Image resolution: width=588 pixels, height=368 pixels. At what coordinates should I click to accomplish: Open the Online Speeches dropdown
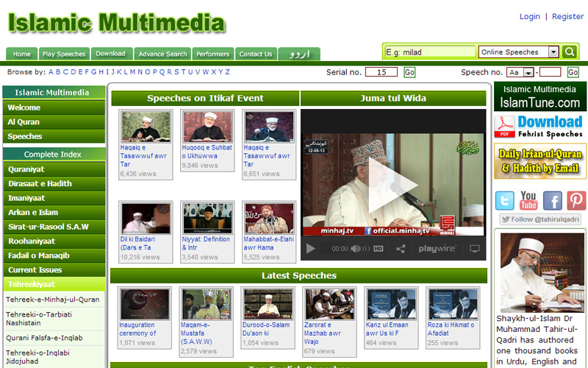(x=519, y=52)
